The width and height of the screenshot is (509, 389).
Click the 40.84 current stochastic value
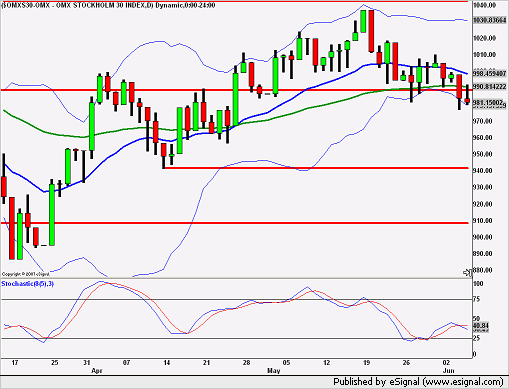481,325
